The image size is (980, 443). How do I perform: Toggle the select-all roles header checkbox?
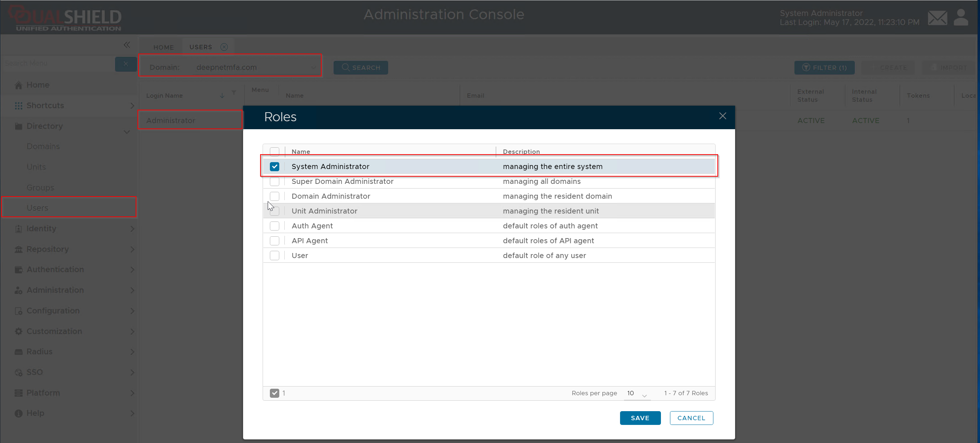point(274,152)
